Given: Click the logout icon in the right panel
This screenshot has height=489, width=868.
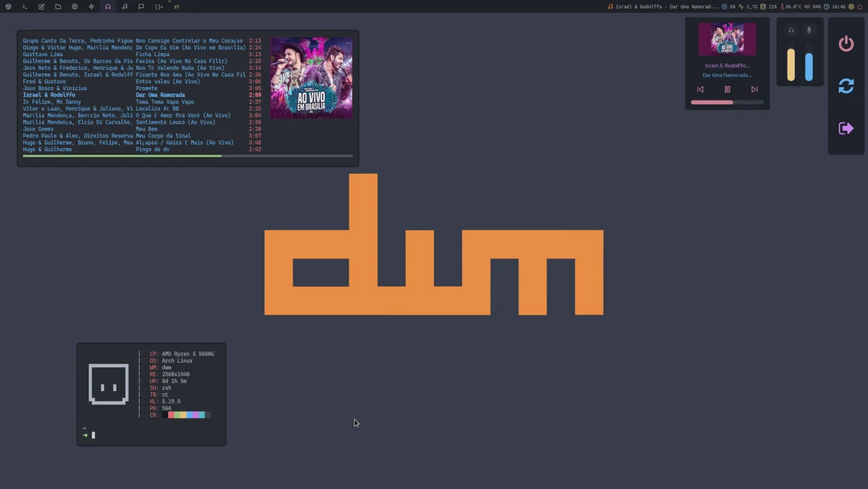Looking at the screenshot, I should click(845, 128).
